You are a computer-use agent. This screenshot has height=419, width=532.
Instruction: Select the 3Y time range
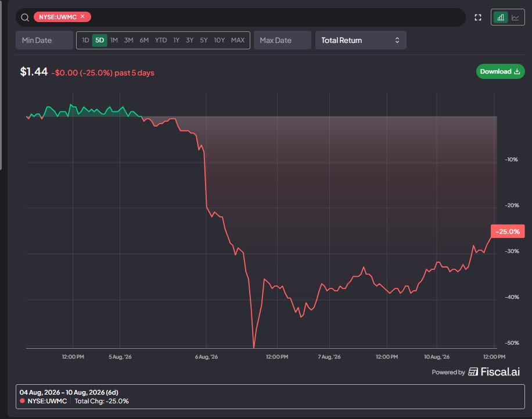coord(190,40)
